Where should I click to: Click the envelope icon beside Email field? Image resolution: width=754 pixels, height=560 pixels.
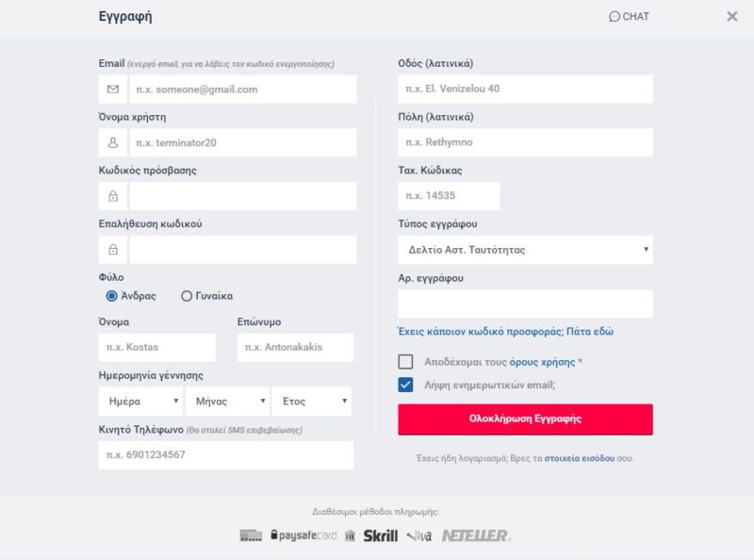tap(113, 89)
